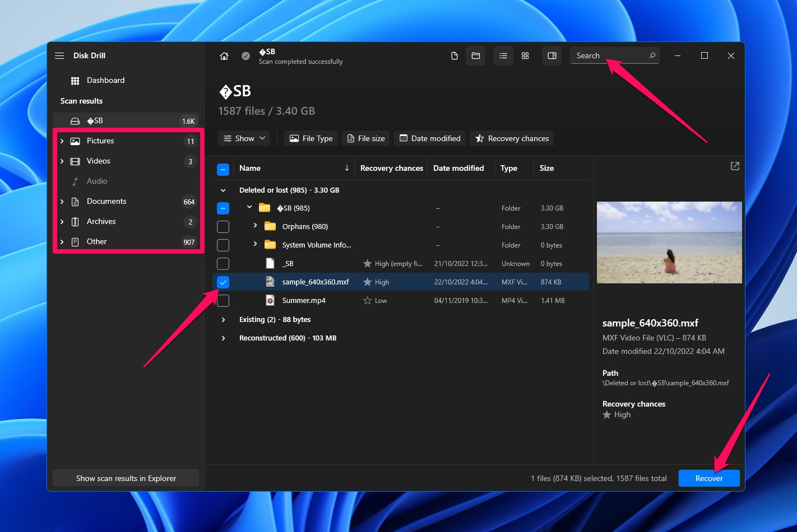Toggle the preview panel icon

point(552,56)
